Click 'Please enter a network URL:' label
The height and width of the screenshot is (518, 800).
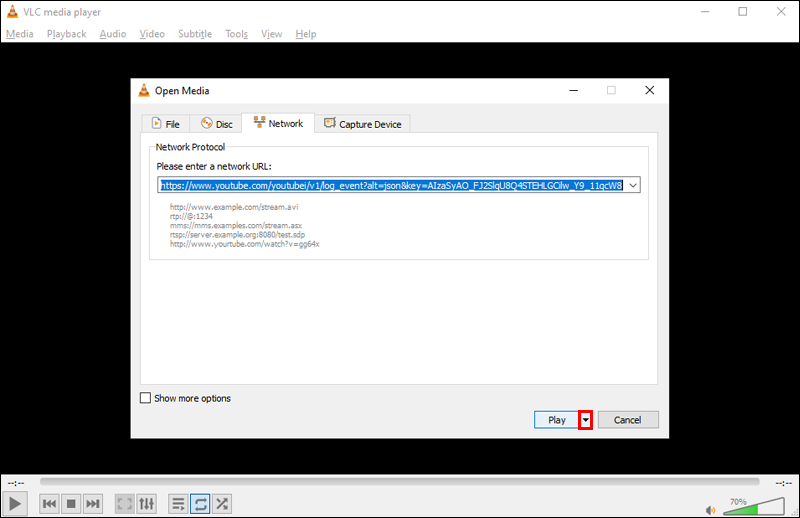pyautogui.click(x=214, y=166)
